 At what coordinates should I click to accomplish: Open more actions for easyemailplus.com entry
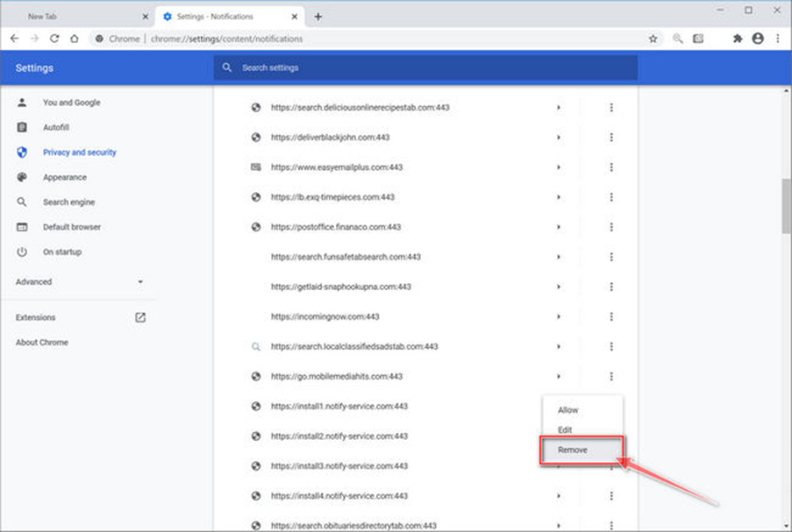(x=611, y=167)
